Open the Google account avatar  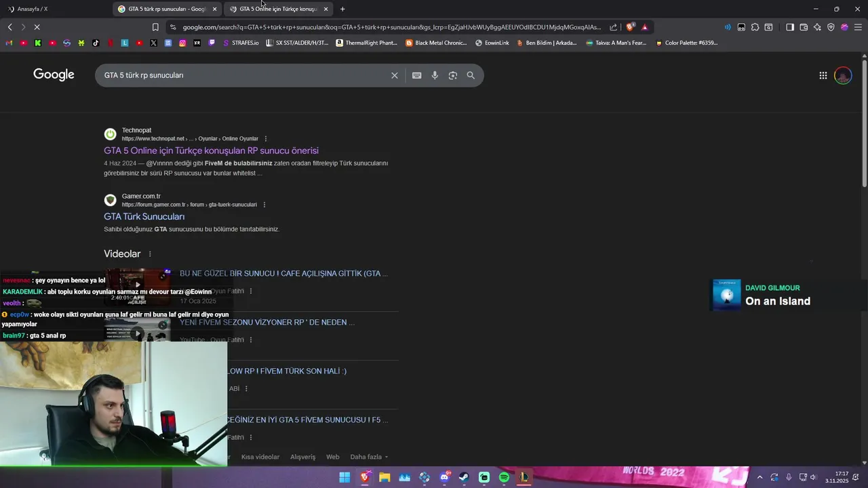click(843, 75)
